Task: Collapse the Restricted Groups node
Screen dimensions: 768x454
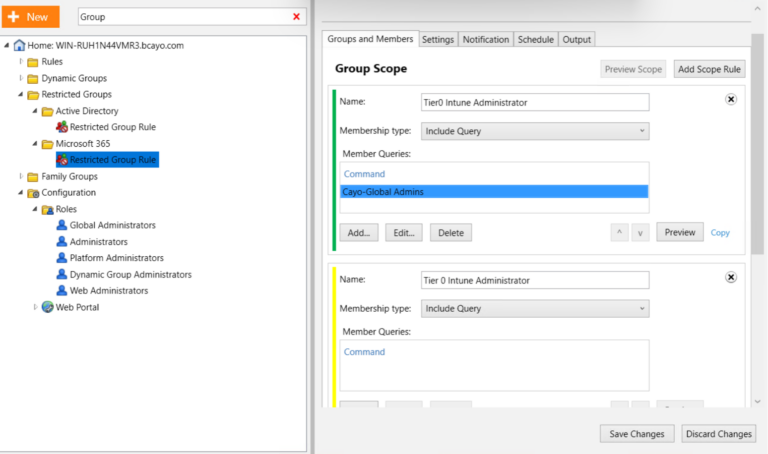Action: pyautogui.click(x=21, y=95)
